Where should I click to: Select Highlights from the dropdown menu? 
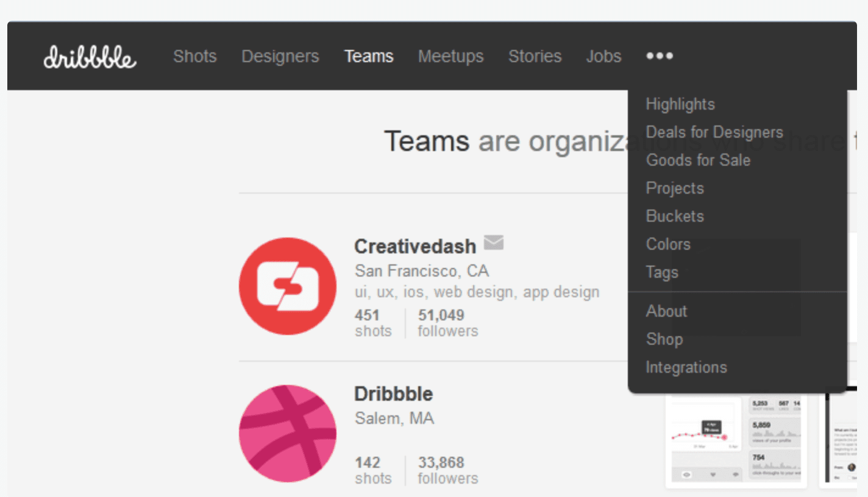[x=680, y=104]
